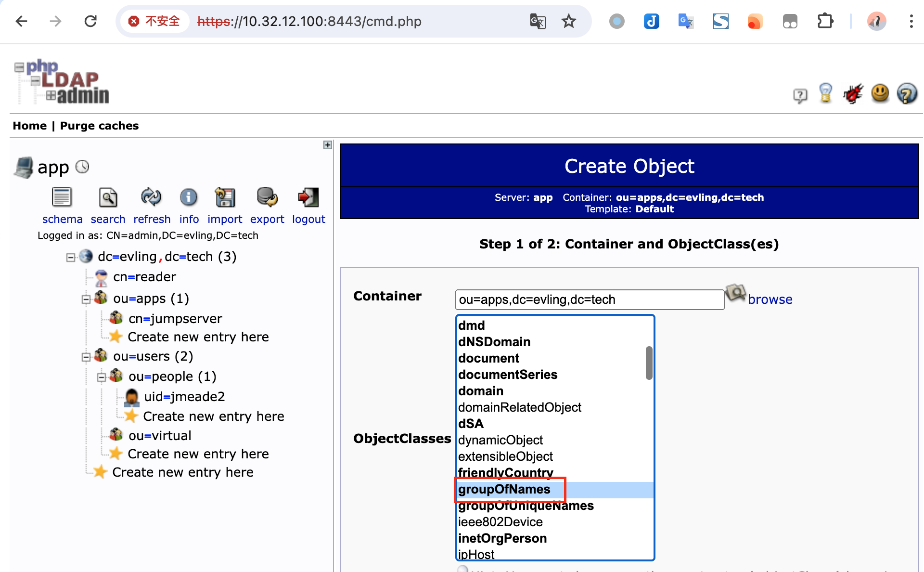Image resolution: width=924 pixels, height=572 pixels.
Task: Open the browser extensions puzzle icon
Action: click(825, 21)
